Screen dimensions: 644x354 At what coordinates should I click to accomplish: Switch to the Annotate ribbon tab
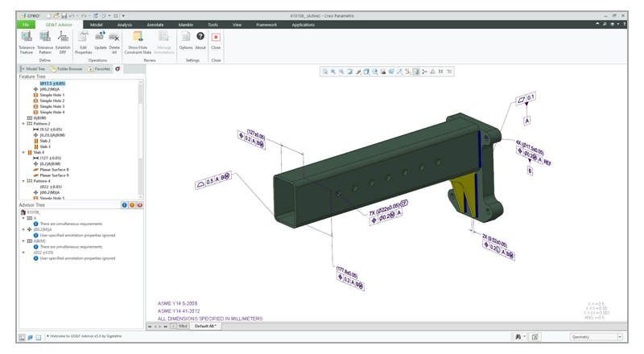pyautogui.click(x=155, y=25)
